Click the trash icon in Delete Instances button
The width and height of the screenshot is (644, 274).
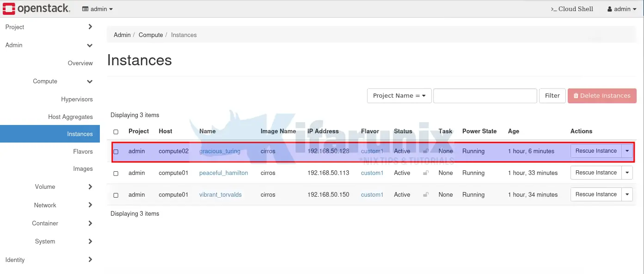[576, 96]
